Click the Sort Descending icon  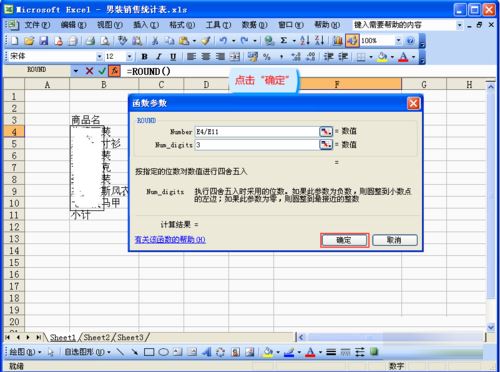[x=319, y=41]
